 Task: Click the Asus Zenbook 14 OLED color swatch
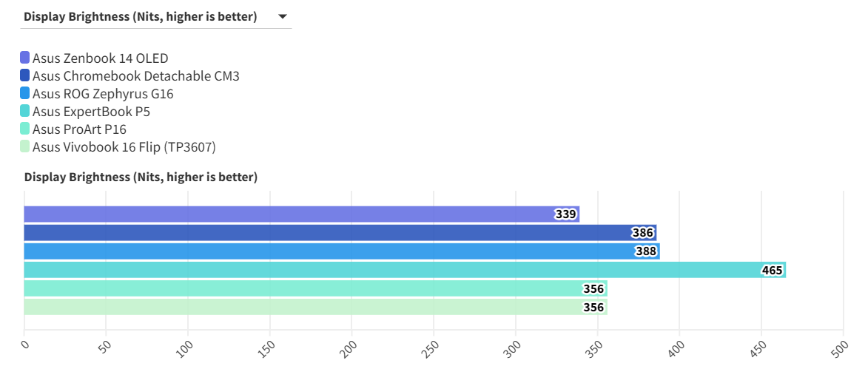click(x=25, y=58)
